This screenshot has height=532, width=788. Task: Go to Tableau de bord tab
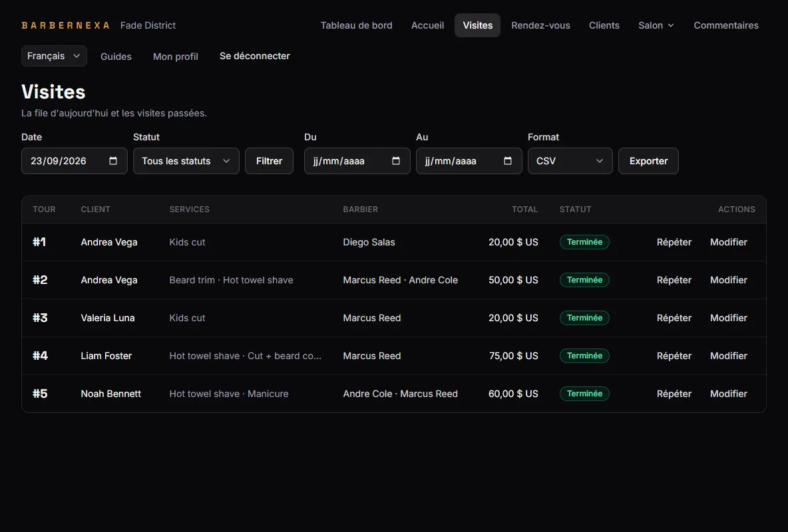pos(356,25)
